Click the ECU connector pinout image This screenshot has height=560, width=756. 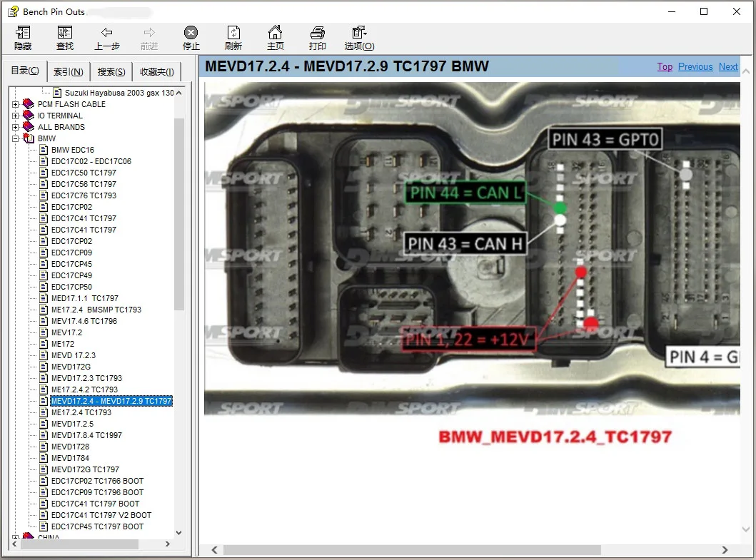tap(472, 249)
